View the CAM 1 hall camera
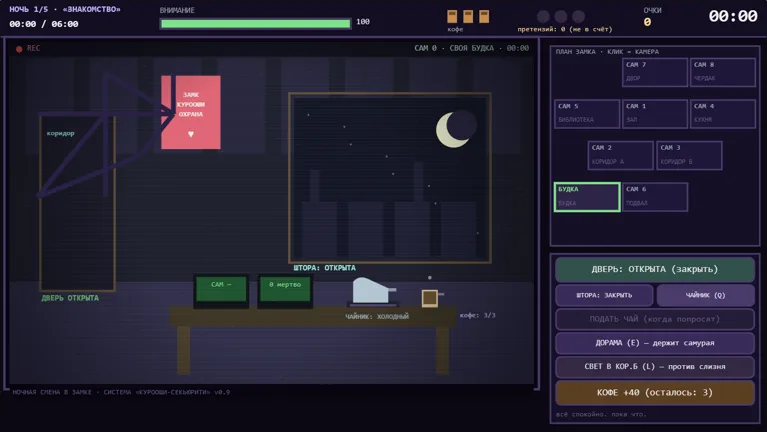This screenshot has width=767, height=432. click(654, 114)
